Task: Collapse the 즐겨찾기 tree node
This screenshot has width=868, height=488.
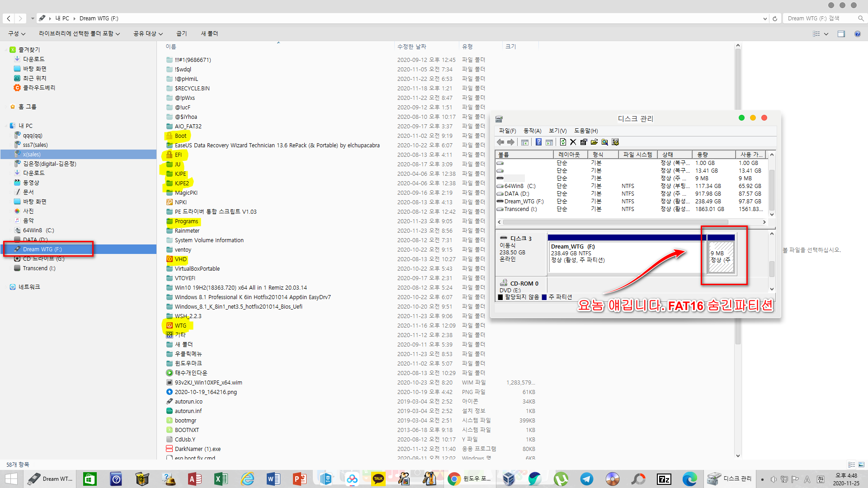Action: click(6, 50)
